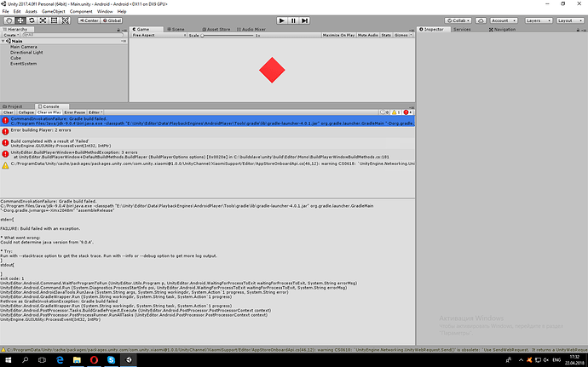This screenshot has width=588, height=367.
Task: Switch to the Audio Mixer tab
Action: [x=251, y=29]
